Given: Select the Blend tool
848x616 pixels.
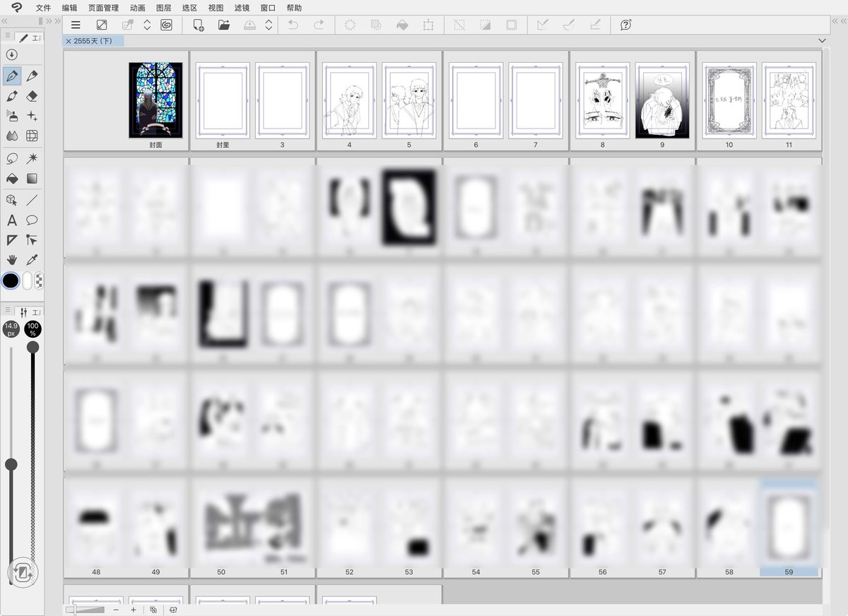Looking at the screenshot, I should [x=11, y=136].
